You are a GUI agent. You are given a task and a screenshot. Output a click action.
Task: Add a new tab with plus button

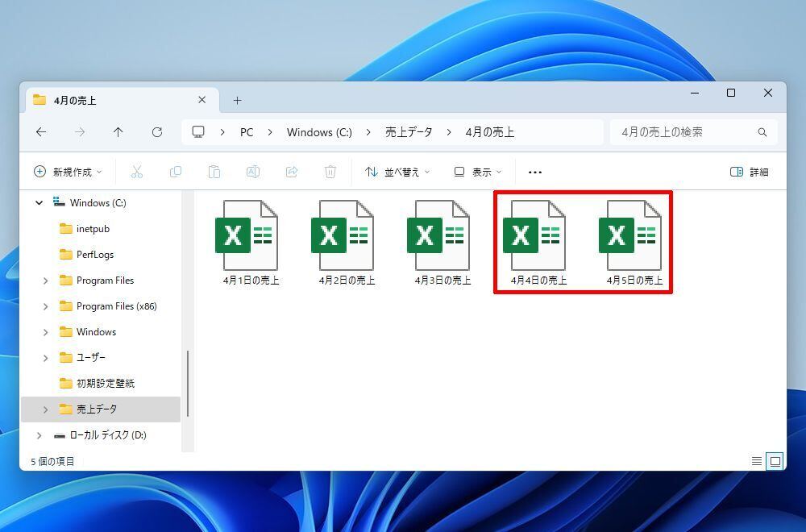(237, 101)
